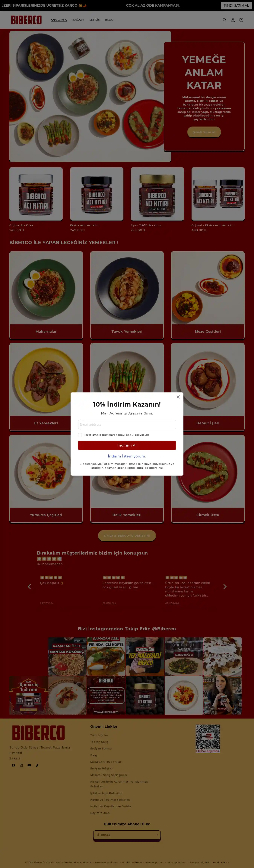Show previous customer review arrow
The height and width of the screenshot is (868, 254).
29,587
